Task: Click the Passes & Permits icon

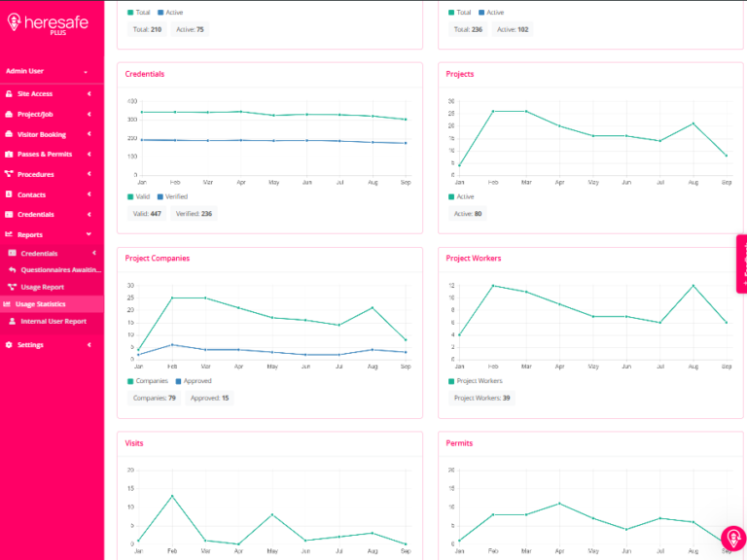Action: [x=9, y=155]
